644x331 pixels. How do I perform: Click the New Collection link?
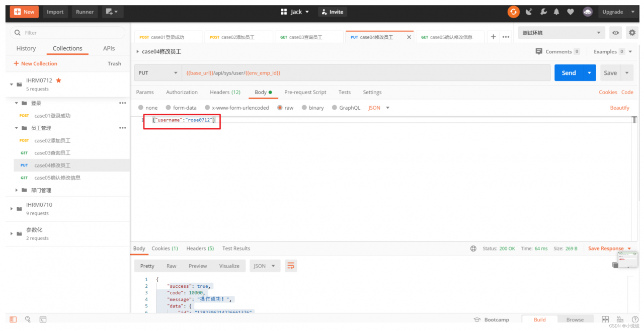click(x=35, y=64)
